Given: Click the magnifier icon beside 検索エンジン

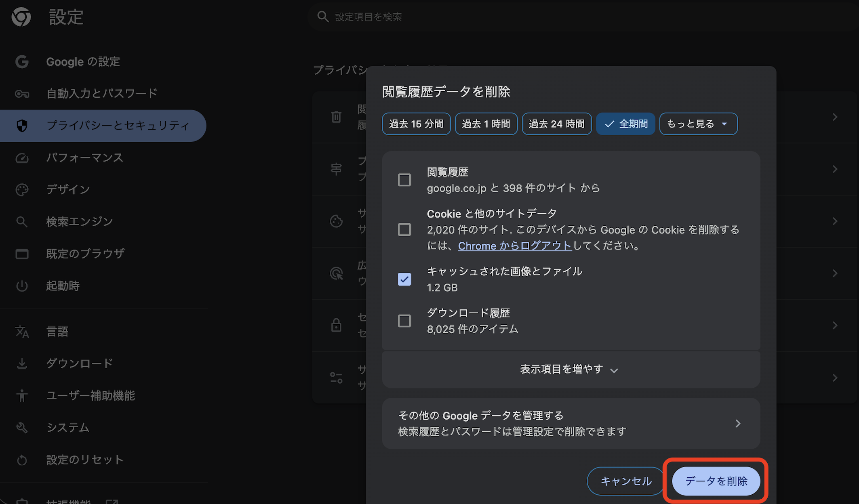Looking at the screenshot, I should click(22, 221).
